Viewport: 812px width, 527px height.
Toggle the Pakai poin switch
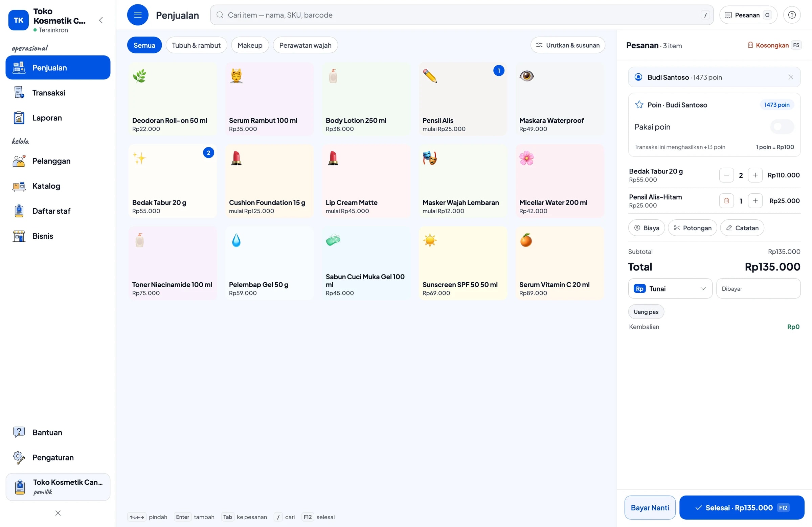pyautogui.click(x=782, y=127)
